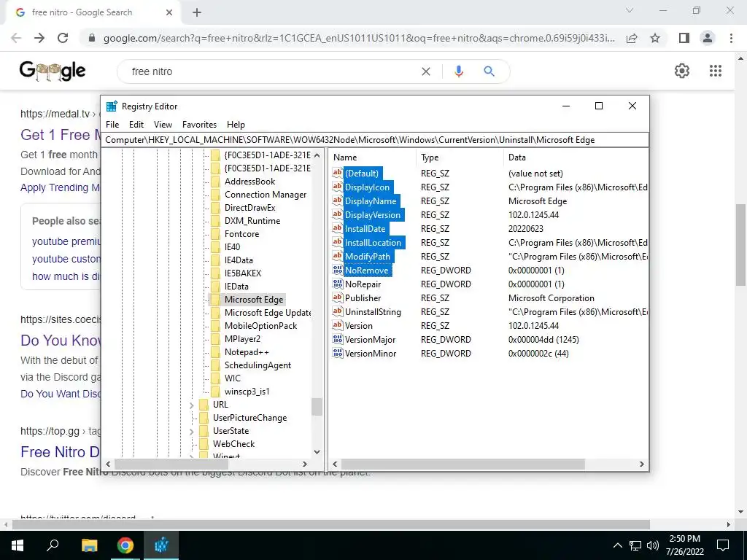This screenshot has height=560, width=747.
Task: Select the WebCheck registry key
Action: tap(233, 444)
